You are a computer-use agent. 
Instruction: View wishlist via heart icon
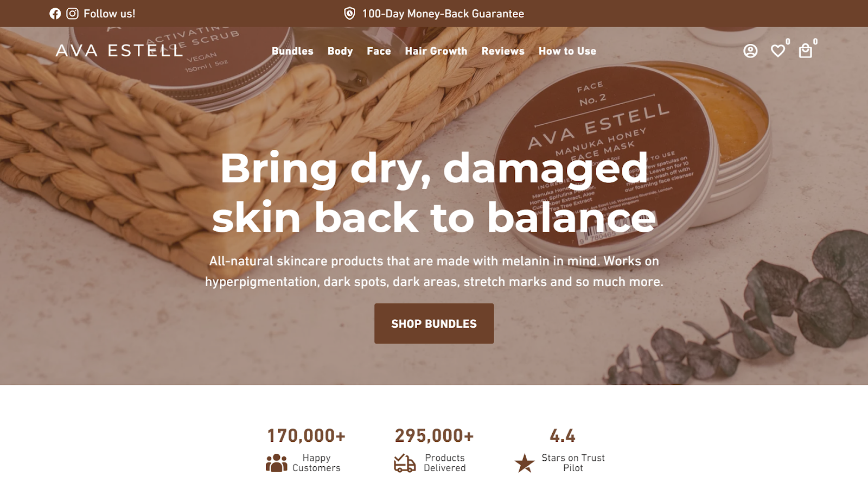point(778,51)
